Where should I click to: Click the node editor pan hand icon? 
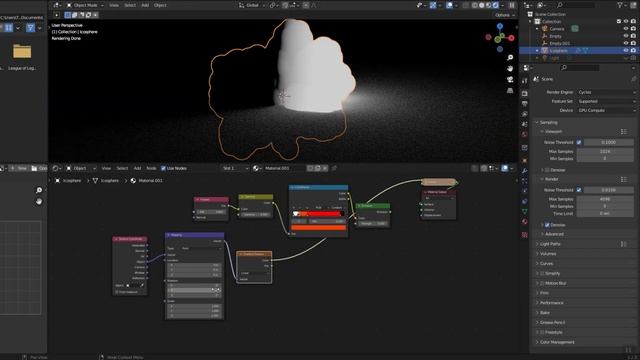39,201
